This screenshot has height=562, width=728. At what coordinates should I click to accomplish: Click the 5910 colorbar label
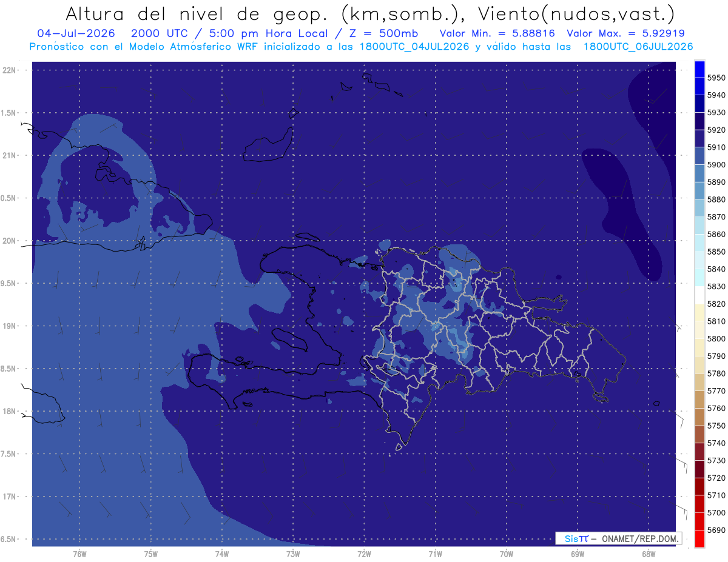[x=716, y=147]
